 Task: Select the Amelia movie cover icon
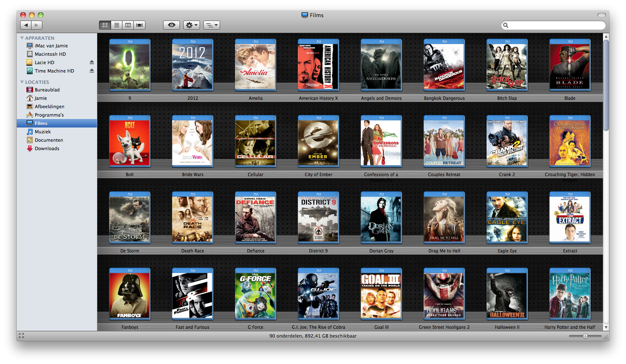tap(255, 65)
